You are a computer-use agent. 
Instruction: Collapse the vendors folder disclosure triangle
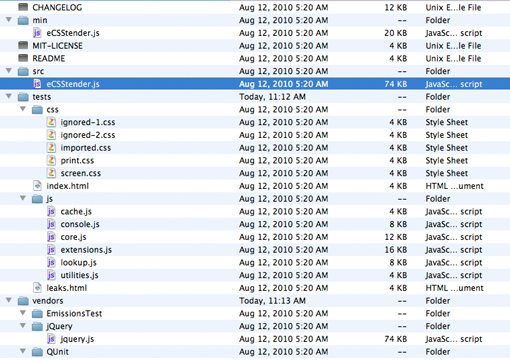click(x=9, y=300)
